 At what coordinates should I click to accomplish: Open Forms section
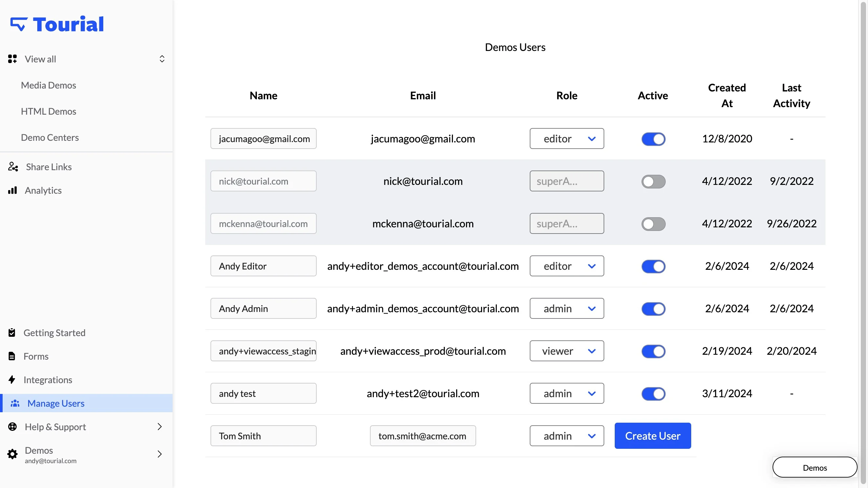pyautogui.click(x=36, y=356)
